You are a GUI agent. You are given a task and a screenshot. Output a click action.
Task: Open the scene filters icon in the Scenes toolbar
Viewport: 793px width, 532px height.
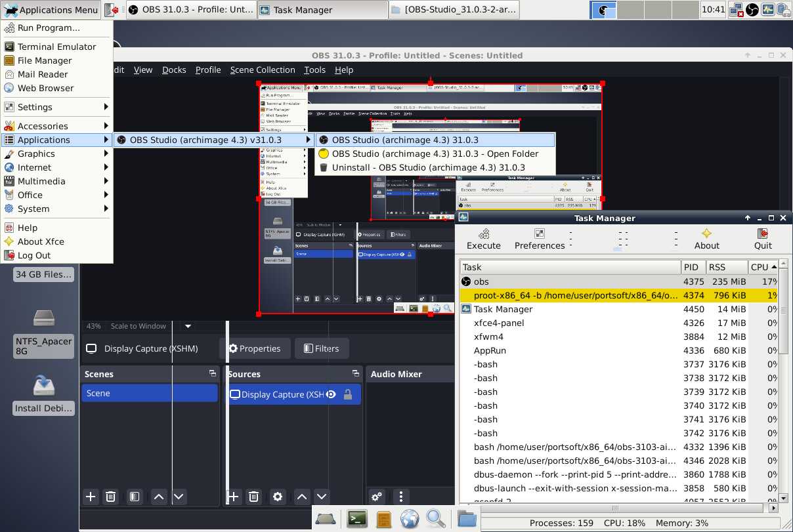click(134, 497)
